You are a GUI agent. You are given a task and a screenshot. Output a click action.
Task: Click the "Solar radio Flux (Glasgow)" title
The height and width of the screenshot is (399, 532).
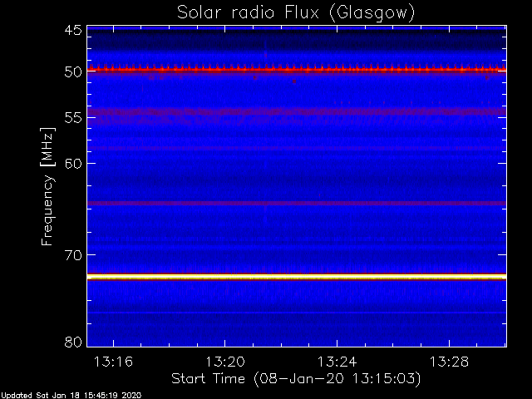pyautogui.click(x=296, y=13)
